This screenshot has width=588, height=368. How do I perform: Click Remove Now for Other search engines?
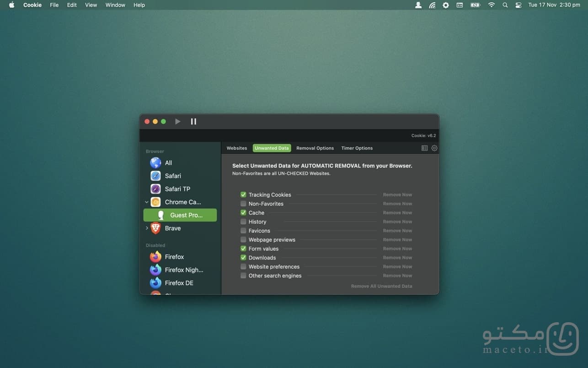coord(397,276)
